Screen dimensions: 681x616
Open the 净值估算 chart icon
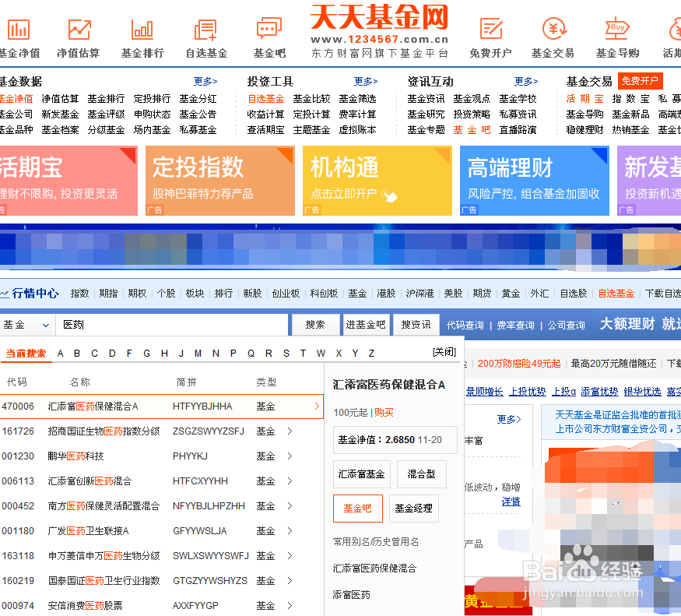click(x=79, y=30)
